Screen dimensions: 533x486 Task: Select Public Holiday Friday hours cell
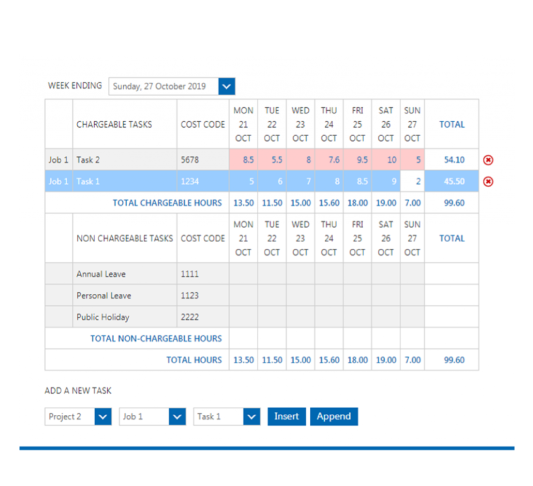(x=357, y=317)
